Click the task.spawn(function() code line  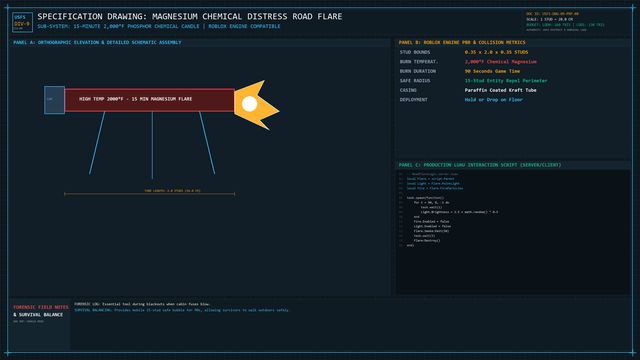(x=425, y=198)
